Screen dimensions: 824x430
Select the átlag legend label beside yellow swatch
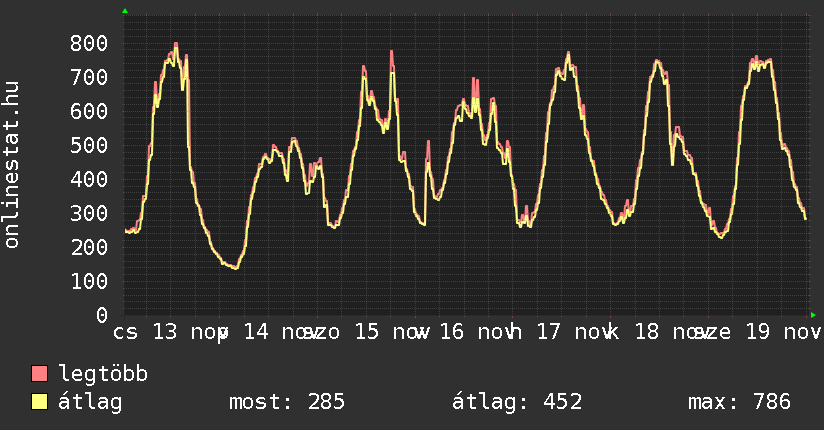[x=90, y=402]
